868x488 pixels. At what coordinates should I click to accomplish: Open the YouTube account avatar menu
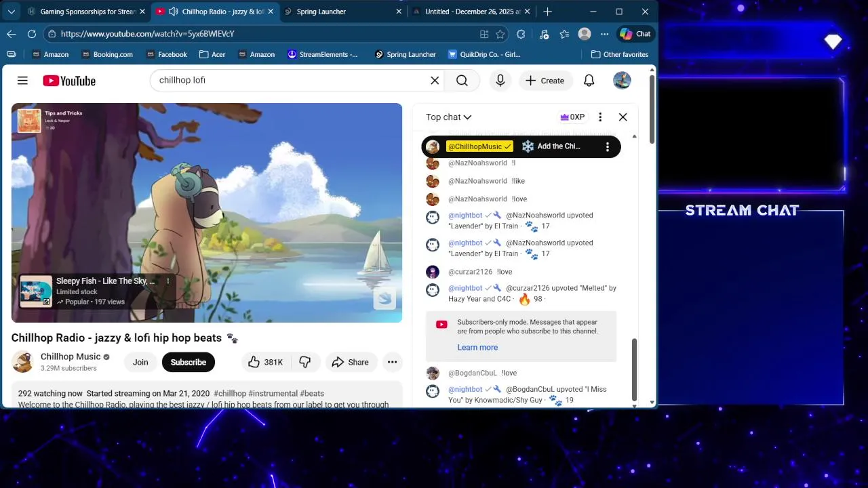pyautogui.click(x=622, y=81)
